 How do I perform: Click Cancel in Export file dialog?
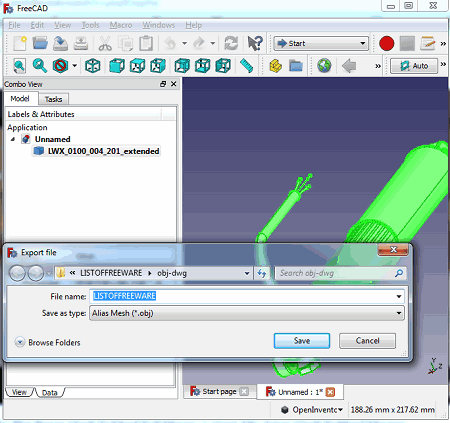(x=367, y=341)
